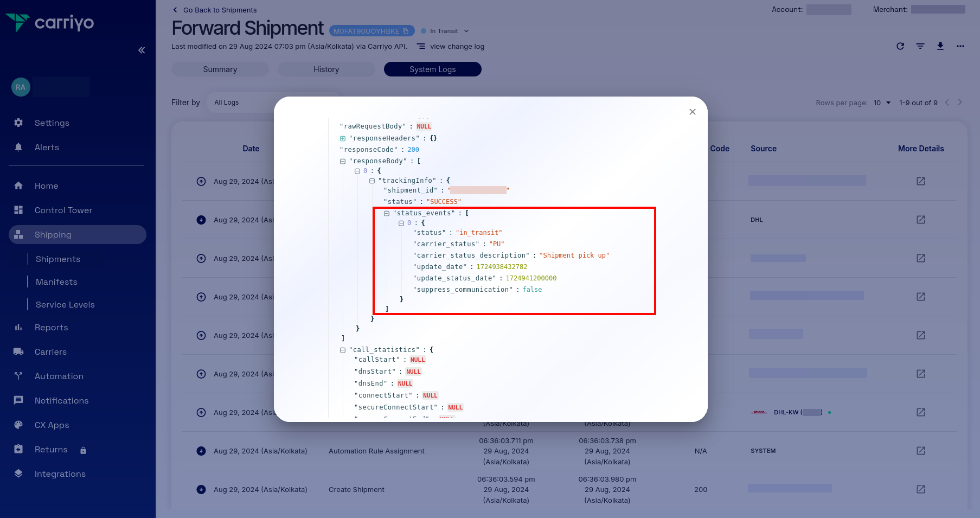This screenshot has height=518, width=980.
Task: Toggle the lock on Returns menu item
Action: coord(83,450)
